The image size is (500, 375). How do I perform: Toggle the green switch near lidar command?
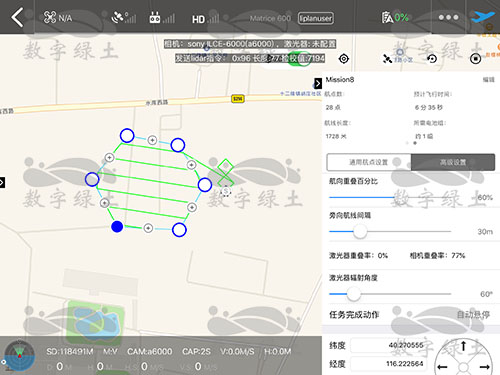300,59
